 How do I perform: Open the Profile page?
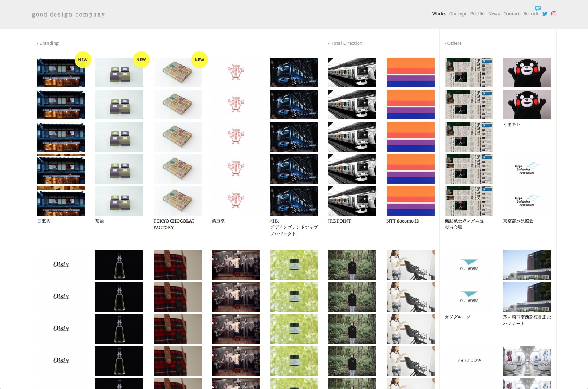477,14
